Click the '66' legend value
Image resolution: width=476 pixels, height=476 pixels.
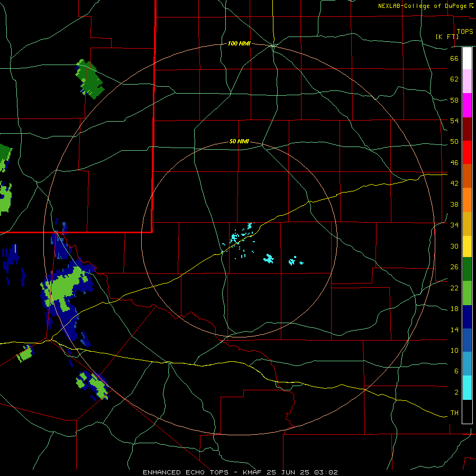[x=454, y=58]
